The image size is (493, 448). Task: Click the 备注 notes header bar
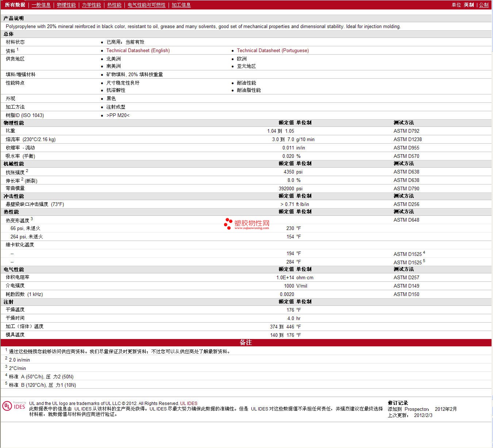(x=246, y=342)
